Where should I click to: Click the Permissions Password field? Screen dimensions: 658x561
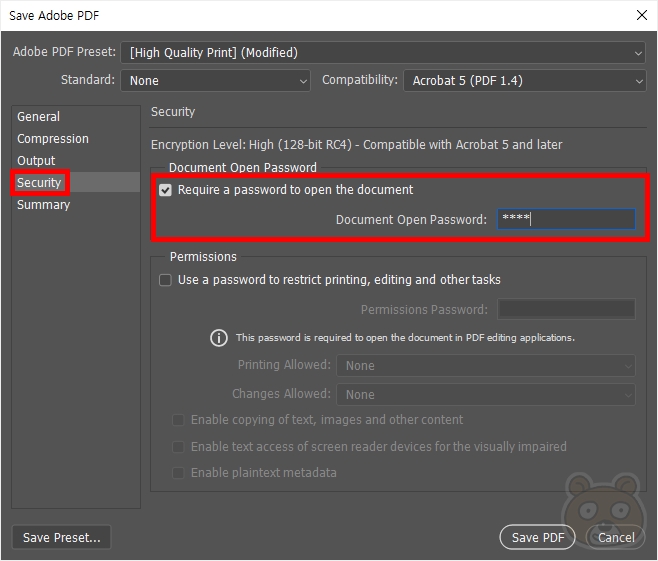(566, 309)
